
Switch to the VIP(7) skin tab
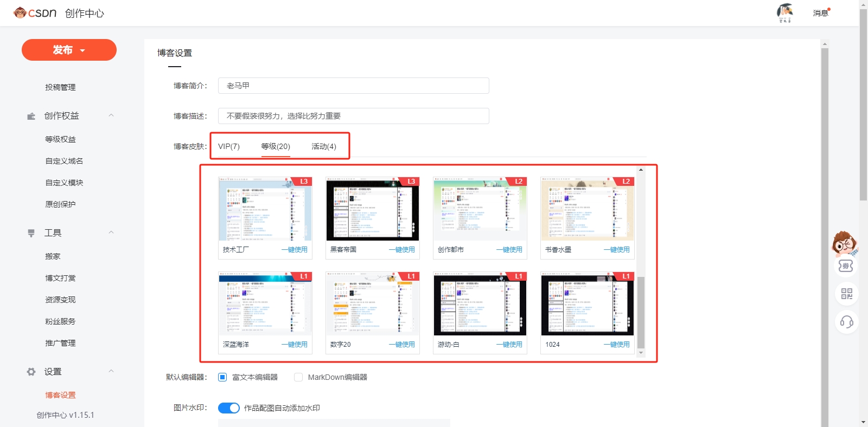coord(229,146)
